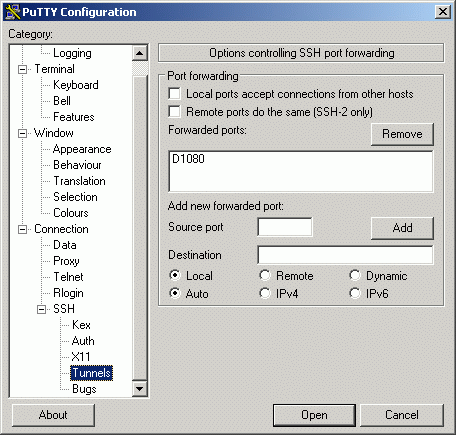Collapse the SSH tree branch

42,309
